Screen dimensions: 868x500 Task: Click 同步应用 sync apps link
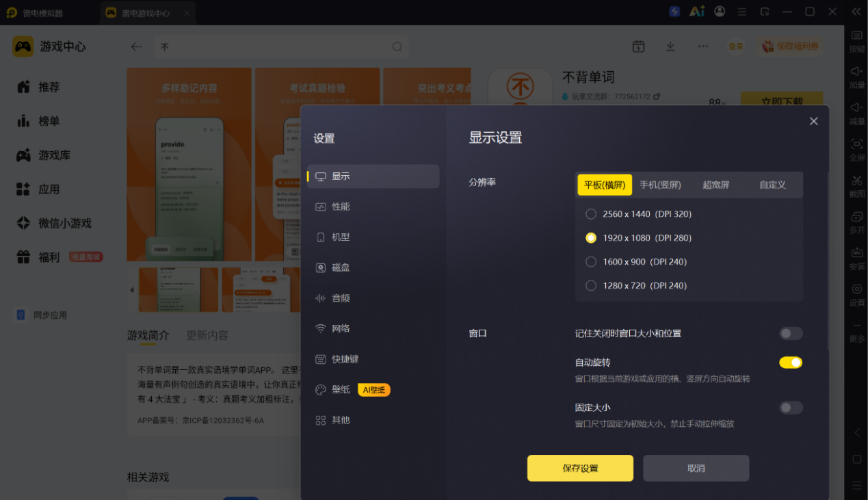(42, 315)
